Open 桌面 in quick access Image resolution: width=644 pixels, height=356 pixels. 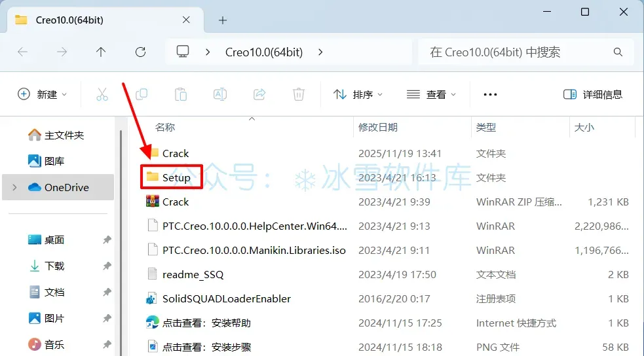click(x=46, y=240)
